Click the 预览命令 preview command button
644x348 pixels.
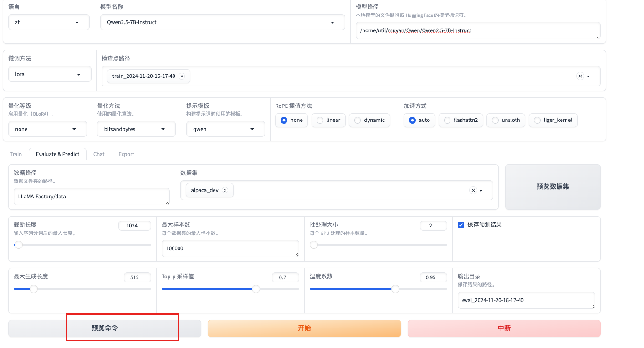[105, 328]
